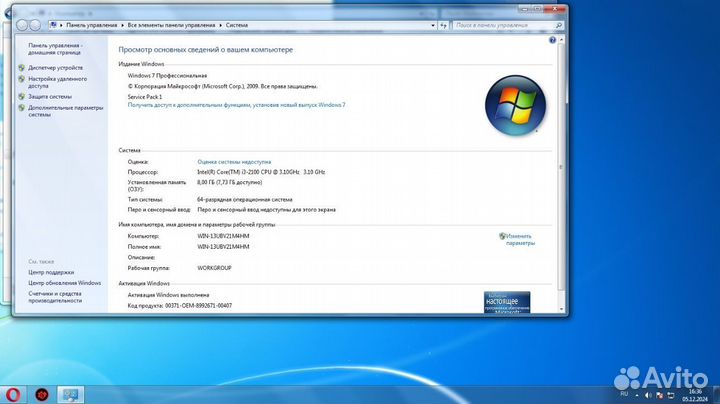Click Изменить параметры link
Viewport: 720px width, 404px height.
520,240
